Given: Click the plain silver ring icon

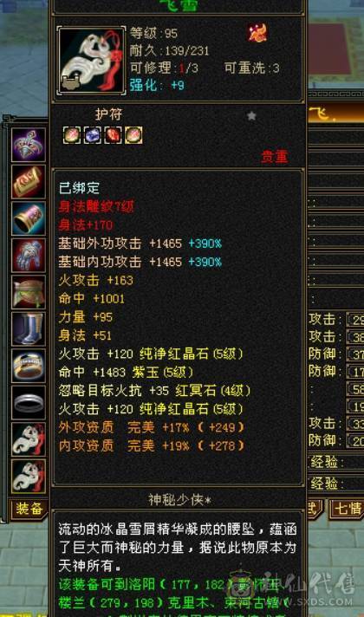Looking at the screenshot, I should (29, 402).
